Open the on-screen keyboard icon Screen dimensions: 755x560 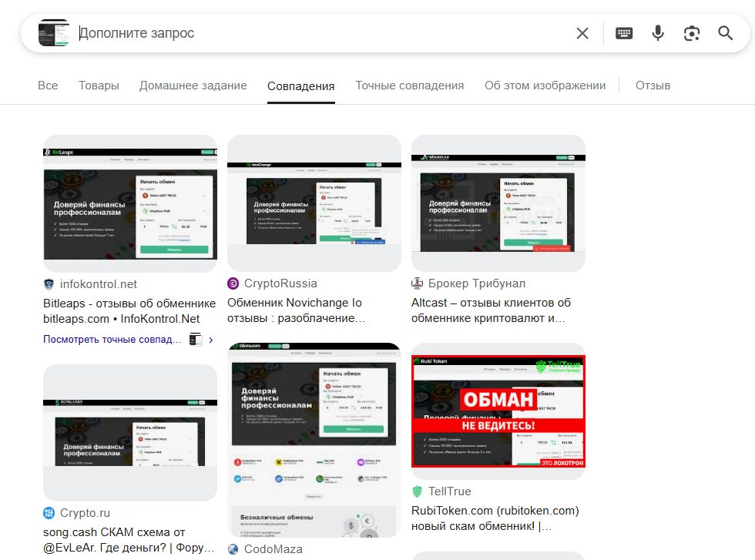(624, 33)
